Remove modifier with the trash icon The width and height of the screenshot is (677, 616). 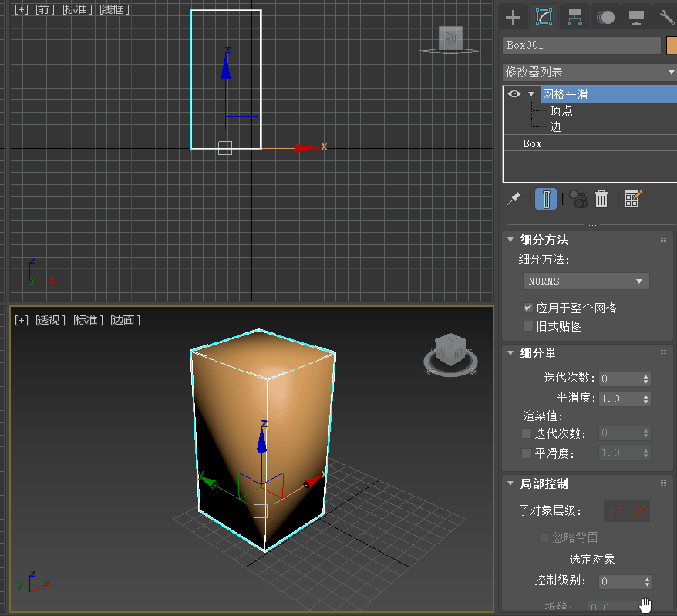(x=601, y=199)
